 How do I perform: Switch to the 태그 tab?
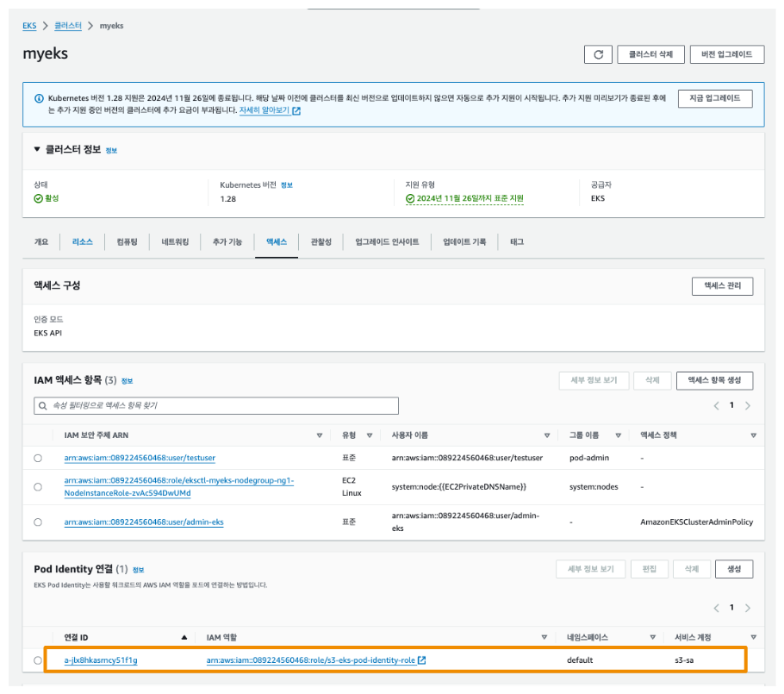pyautogui.click(x=517, y=241)
